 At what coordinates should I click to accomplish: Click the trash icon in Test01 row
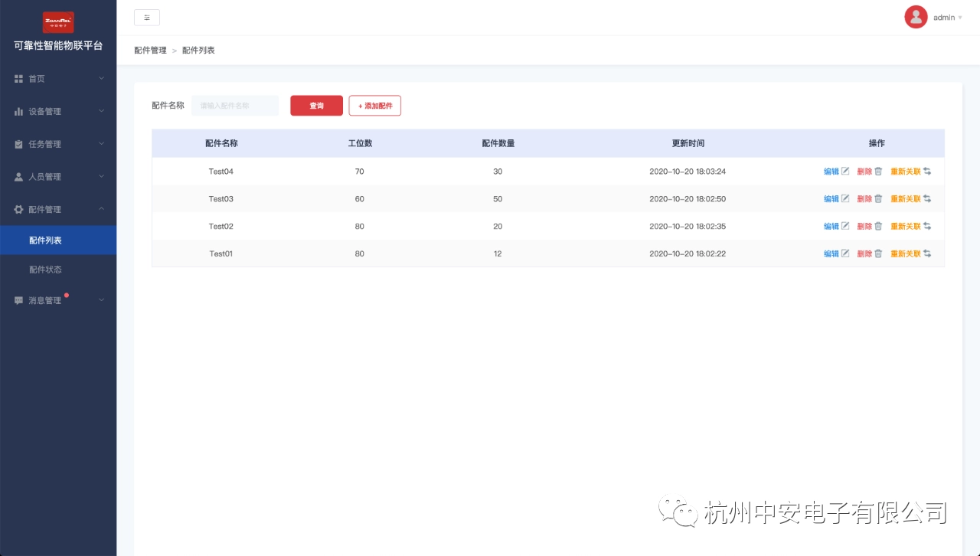tap(878, 253)
